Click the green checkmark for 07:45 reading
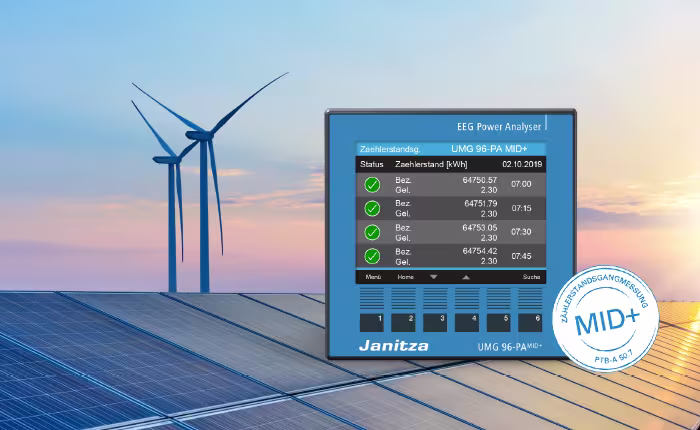 pyautogui.click(x=372, y=256)
